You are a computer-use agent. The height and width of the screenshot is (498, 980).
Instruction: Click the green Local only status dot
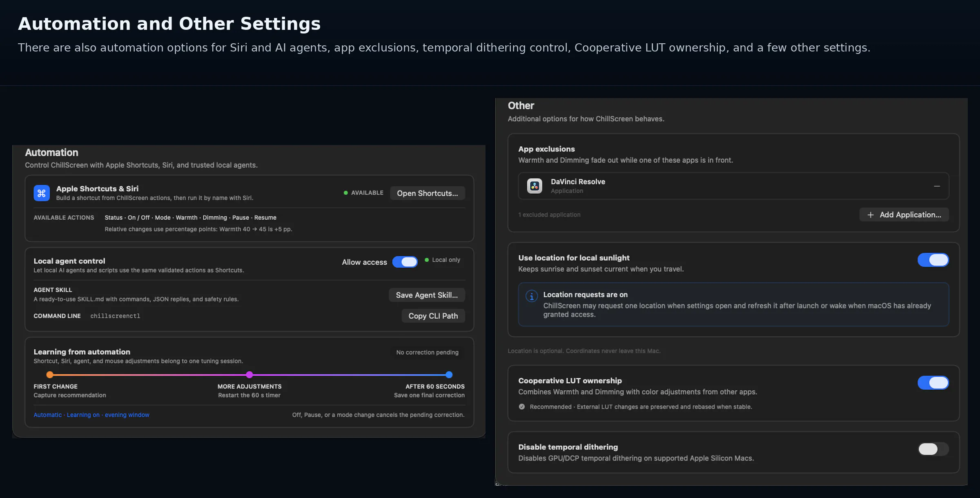click(427, 260)
